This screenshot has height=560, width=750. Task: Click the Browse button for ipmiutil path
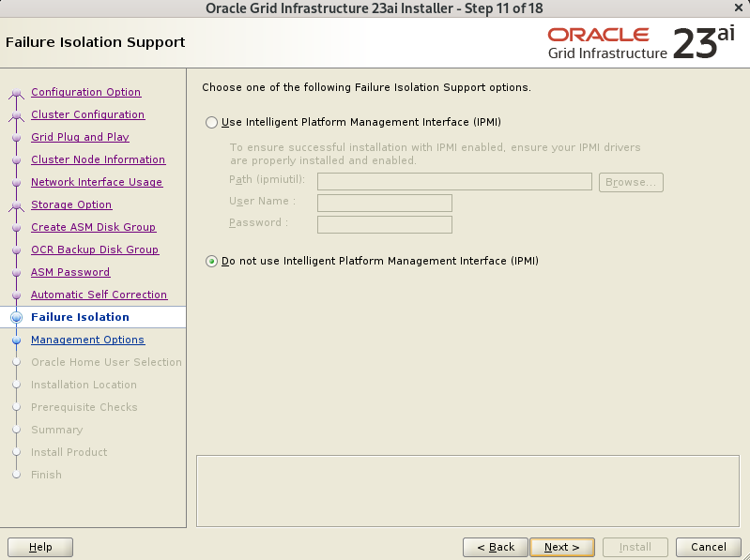(x=631, y=182)
